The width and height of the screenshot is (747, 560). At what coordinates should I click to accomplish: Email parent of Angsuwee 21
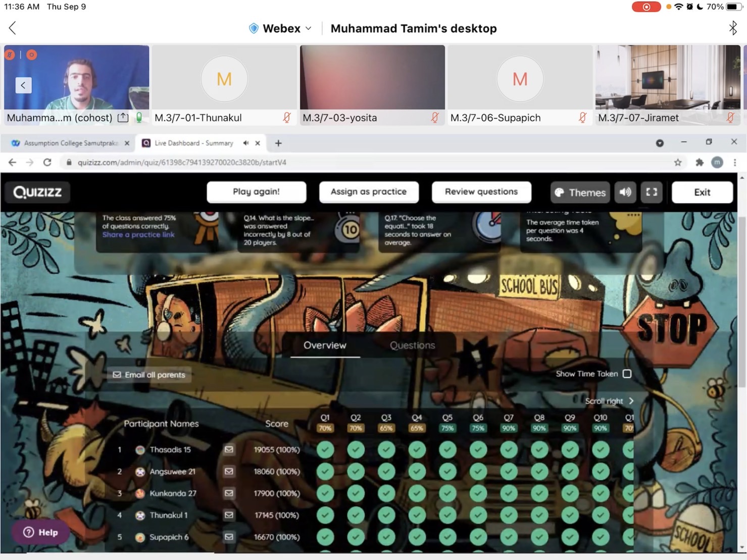tap(229, 471)
